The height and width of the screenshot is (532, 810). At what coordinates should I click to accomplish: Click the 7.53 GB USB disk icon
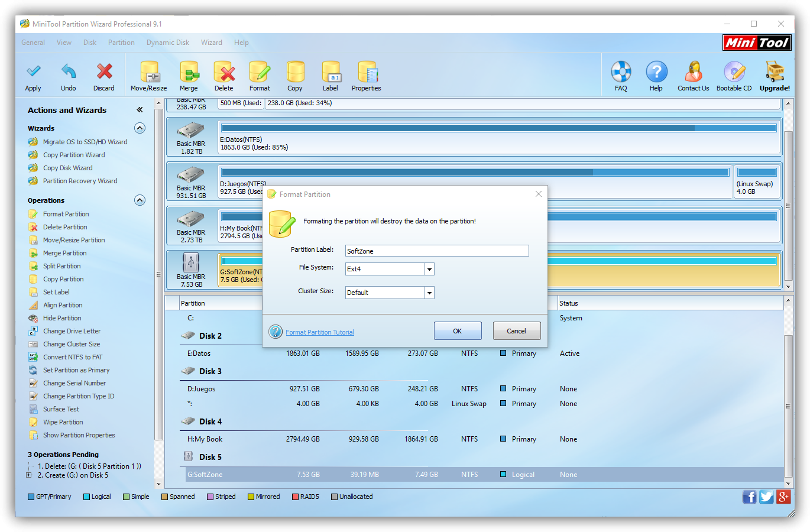pyautogui.click(x=191, y=262)
